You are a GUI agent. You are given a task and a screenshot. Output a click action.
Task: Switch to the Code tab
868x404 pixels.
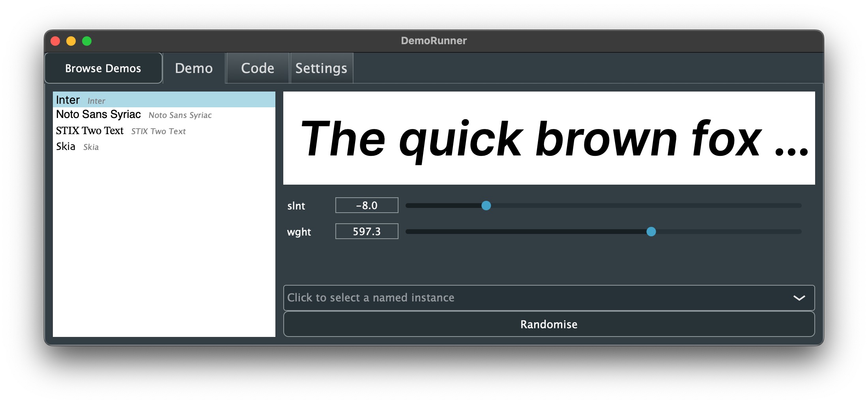pos(258,68)
